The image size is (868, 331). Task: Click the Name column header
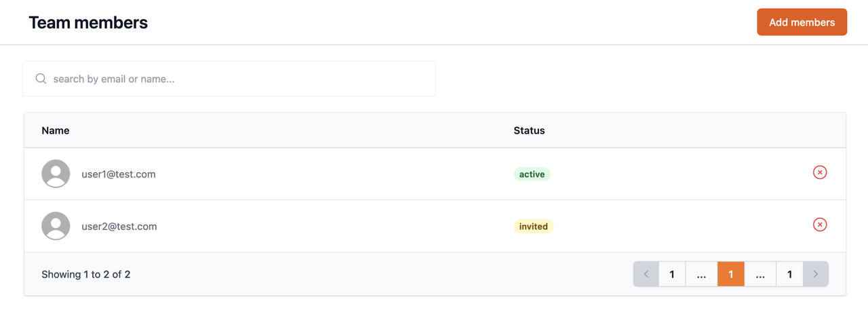[56, 130]
